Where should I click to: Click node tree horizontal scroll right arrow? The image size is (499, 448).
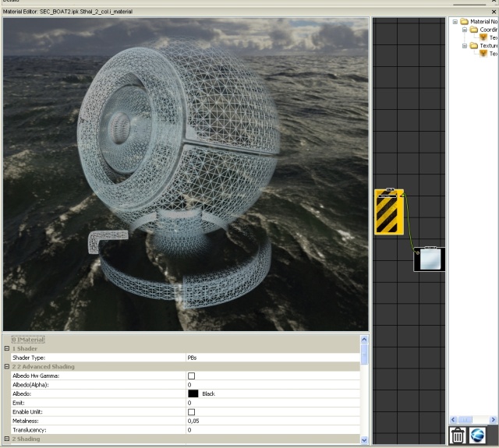point(494,420)
